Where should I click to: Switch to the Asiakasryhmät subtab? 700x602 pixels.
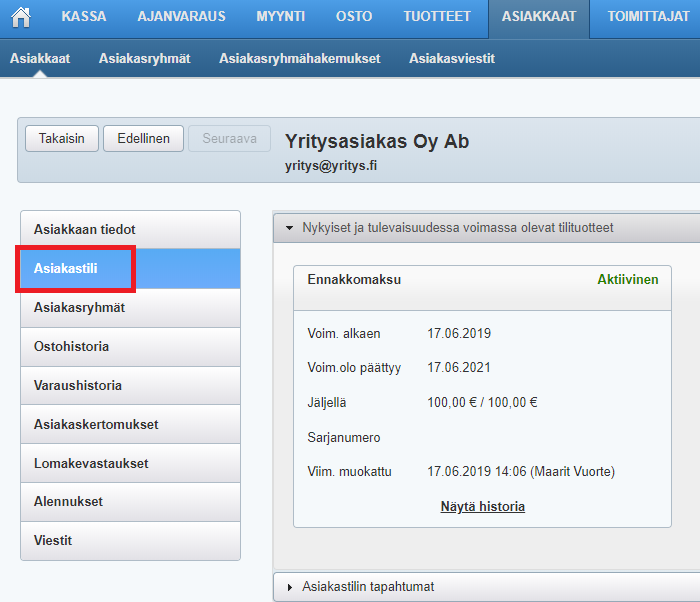(x=144, y=59)
